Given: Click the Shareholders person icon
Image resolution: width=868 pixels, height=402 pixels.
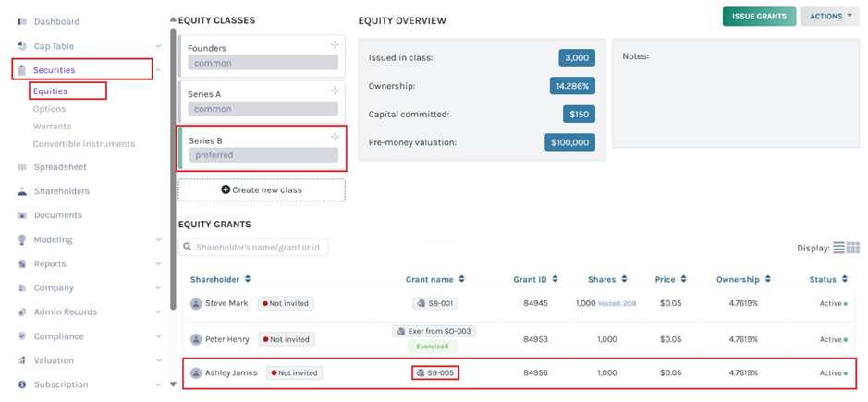Looking at the screenshot, I should 22,191.
